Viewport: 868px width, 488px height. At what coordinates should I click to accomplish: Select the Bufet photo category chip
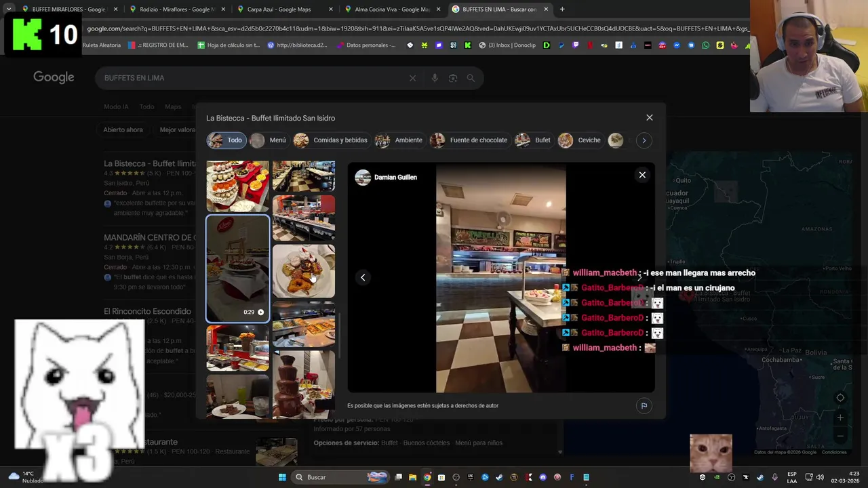tap(534, 140)
